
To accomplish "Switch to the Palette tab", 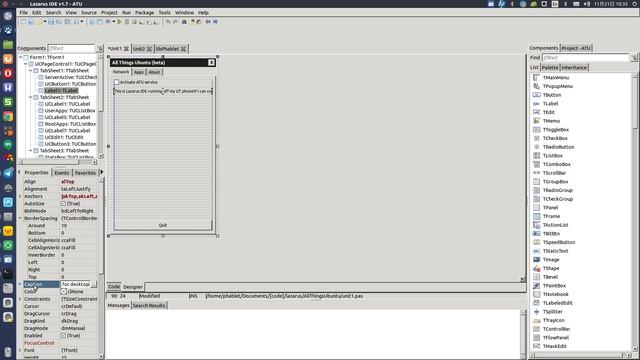I will [x=550, y=67].
